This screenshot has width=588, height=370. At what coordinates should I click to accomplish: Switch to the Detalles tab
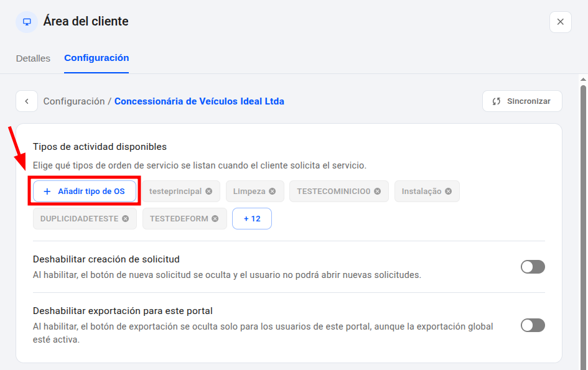(x=33, y=58)
